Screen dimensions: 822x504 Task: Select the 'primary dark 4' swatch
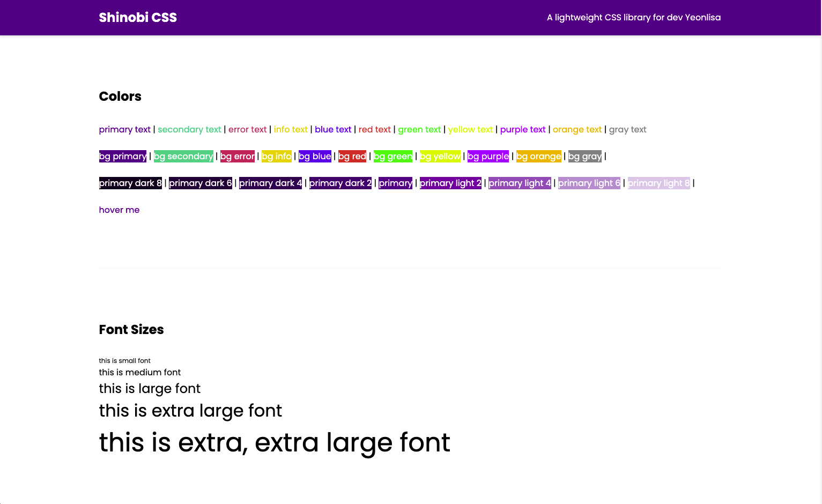pyautogui.click(x=271, y=183)
